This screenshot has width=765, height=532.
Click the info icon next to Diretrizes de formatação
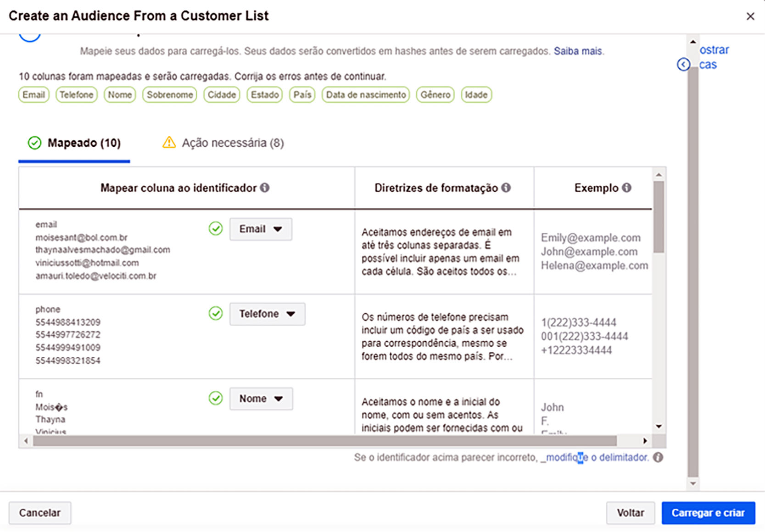(506, 188)
